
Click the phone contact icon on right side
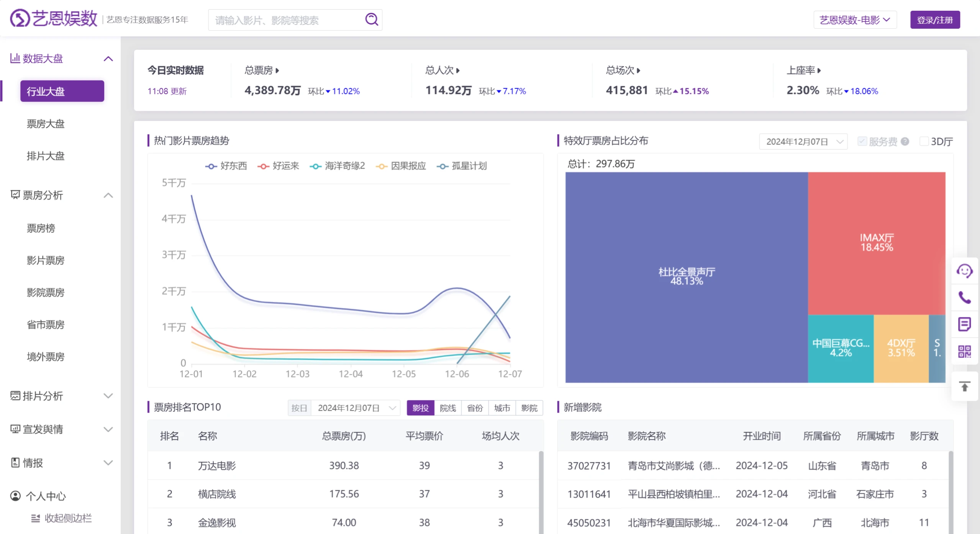coord(965,298)
